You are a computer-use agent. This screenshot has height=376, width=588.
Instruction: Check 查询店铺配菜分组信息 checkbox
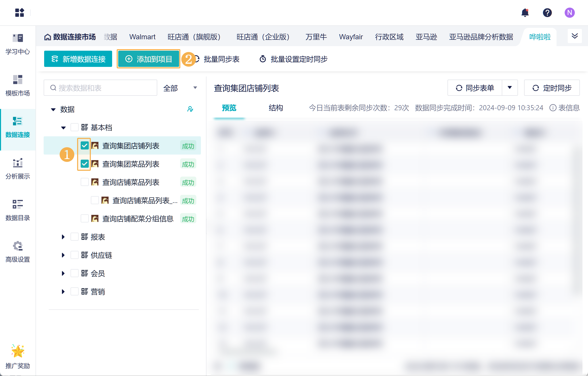pyautogui.click(x=84, y=218)
